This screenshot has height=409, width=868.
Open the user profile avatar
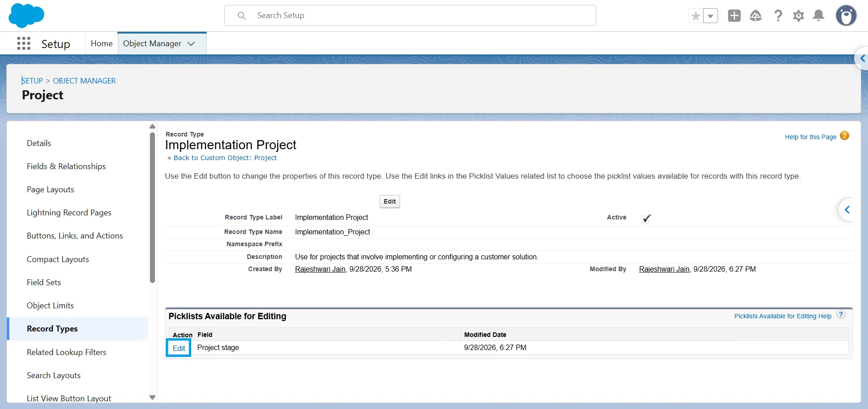[846, 15]
